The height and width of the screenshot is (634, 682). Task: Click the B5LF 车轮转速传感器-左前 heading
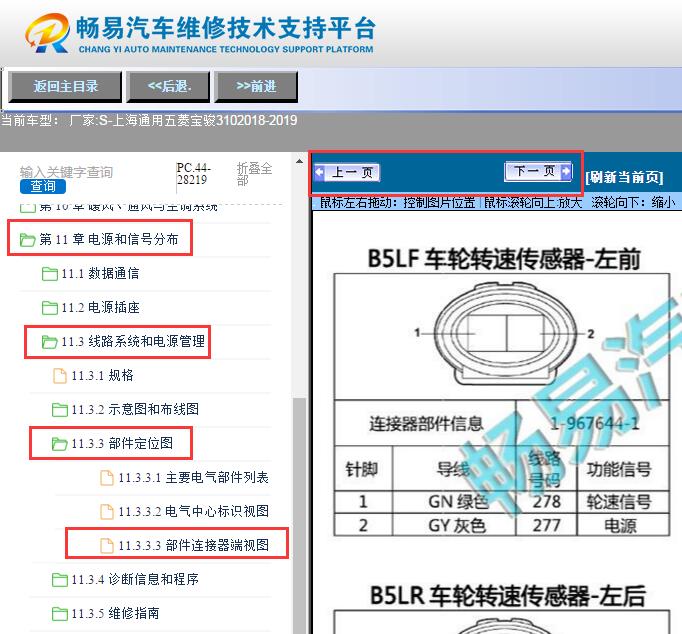tap(504, 259)
